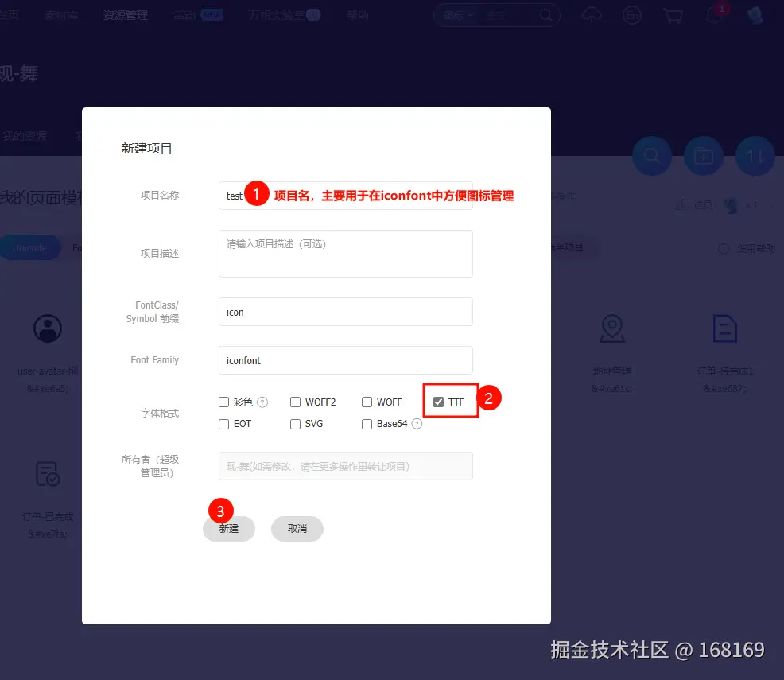
Task: Click the round sort arrows button
Action: pyautogui.click(x=755, y=156)
